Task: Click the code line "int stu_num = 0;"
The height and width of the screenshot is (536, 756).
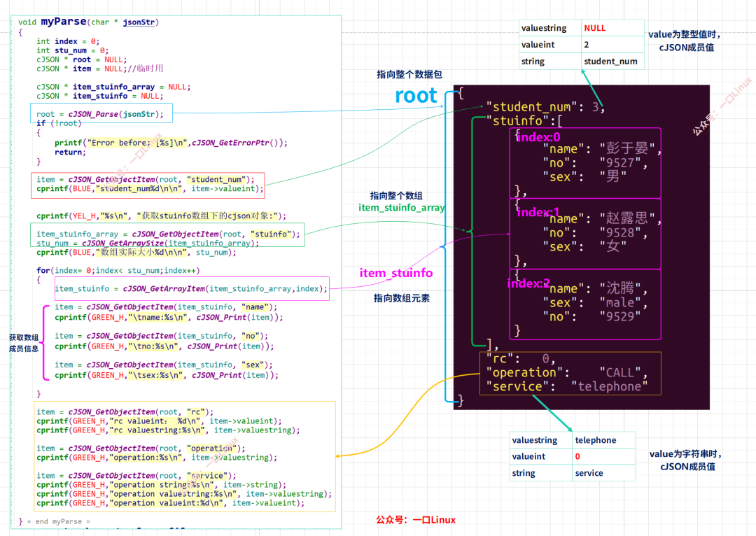Action: [72, 50]
